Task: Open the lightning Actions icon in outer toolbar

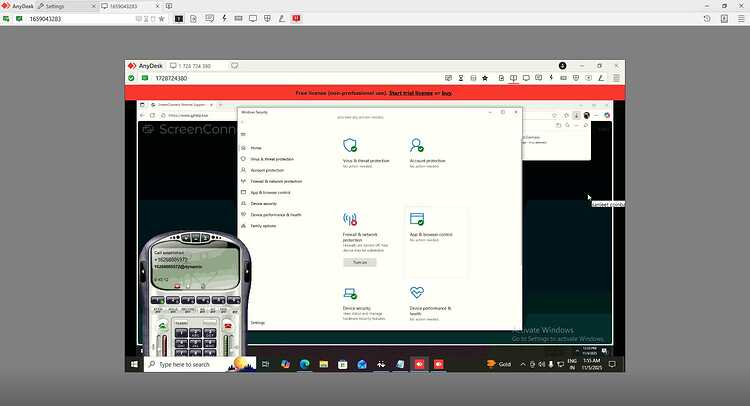Action: point(224,19)
